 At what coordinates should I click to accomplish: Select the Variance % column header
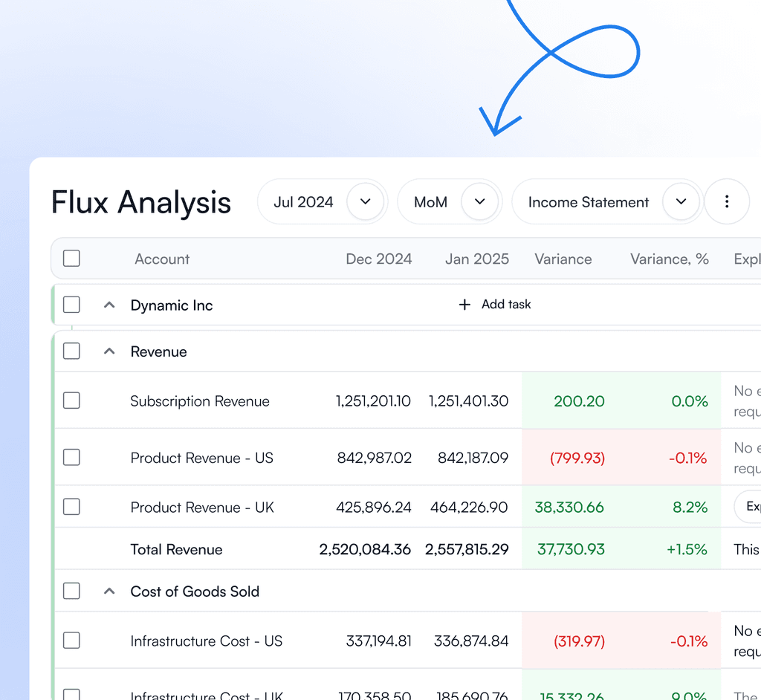point(669,259)
